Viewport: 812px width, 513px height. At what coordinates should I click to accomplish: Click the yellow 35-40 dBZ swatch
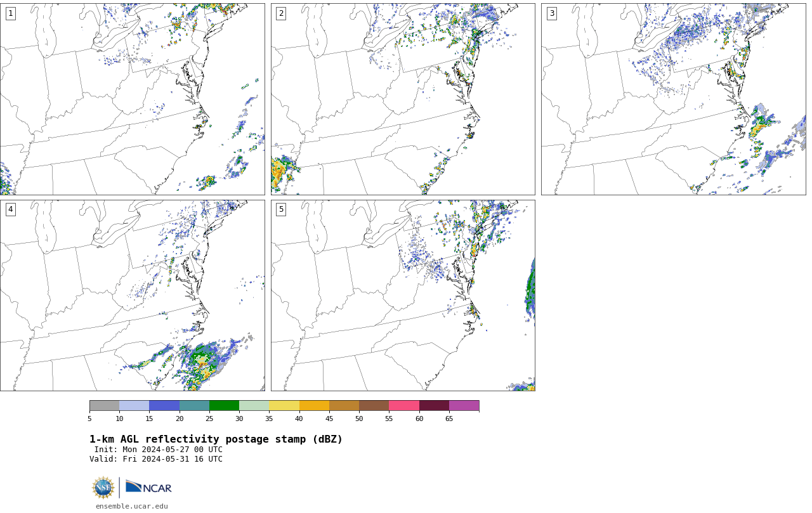click(x=284, y=406)
